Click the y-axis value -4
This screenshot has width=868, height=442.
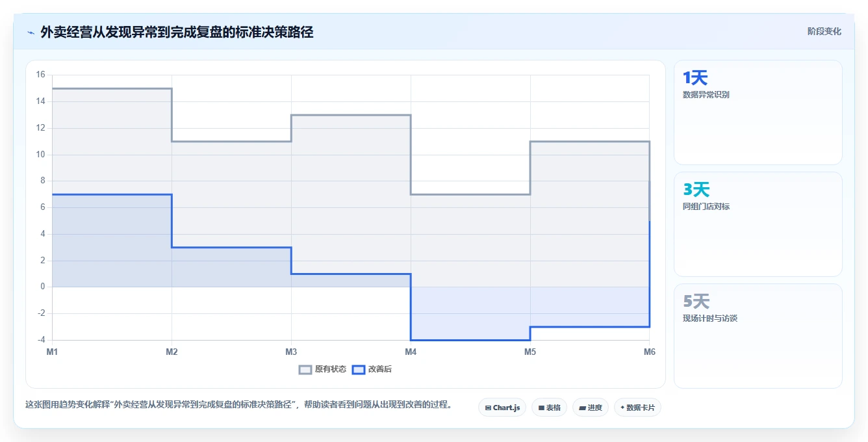click(41, 340)
